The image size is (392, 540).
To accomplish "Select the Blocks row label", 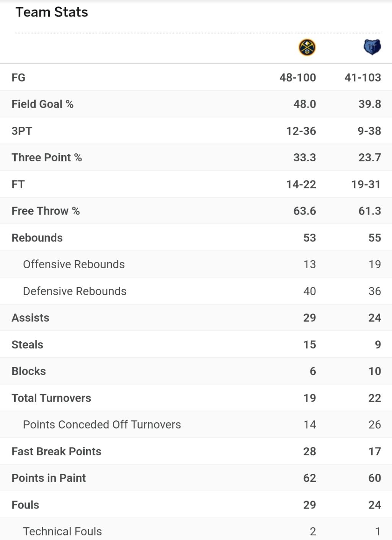I will coord(29,371).
